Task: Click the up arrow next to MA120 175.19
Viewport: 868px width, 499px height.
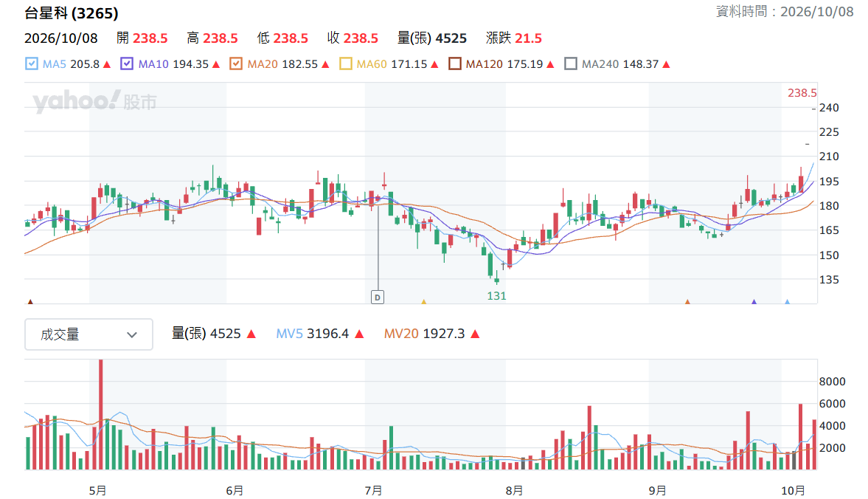Action: (x=550, y=65)
